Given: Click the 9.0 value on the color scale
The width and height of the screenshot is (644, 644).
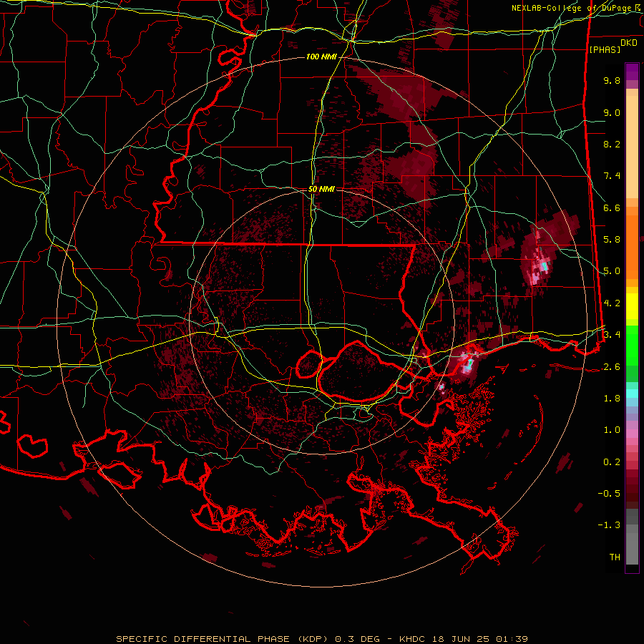Looking at the screenshot, I should click(x=612, y=113).
